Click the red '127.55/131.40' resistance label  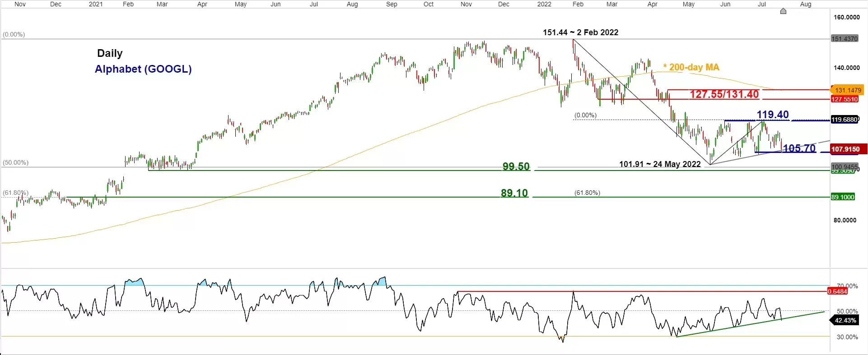[x=724, y=94]
